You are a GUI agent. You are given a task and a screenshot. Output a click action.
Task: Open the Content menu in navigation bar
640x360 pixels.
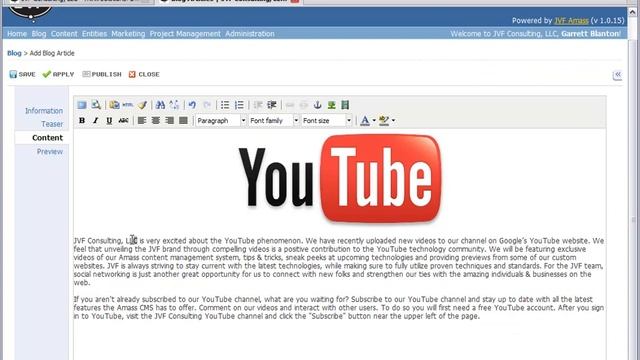point(64,33)
